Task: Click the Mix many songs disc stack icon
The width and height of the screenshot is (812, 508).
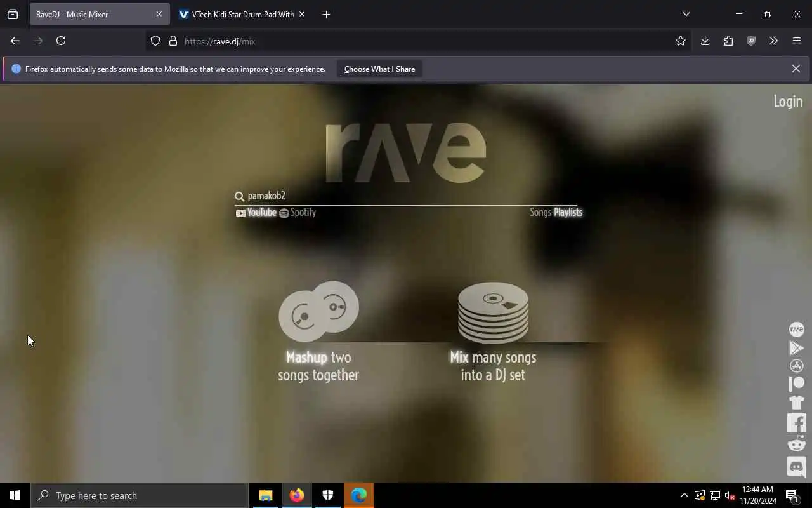Action: pos(493,312)
